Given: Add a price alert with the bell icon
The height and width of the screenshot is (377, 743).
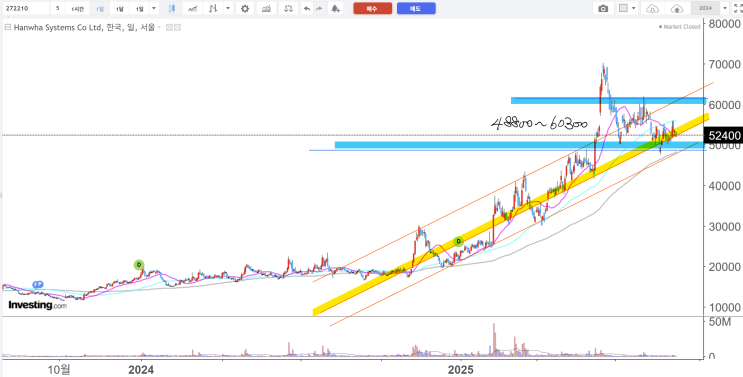Looking at the screenshot, I should pyautogui.click(x=335, y=8).
